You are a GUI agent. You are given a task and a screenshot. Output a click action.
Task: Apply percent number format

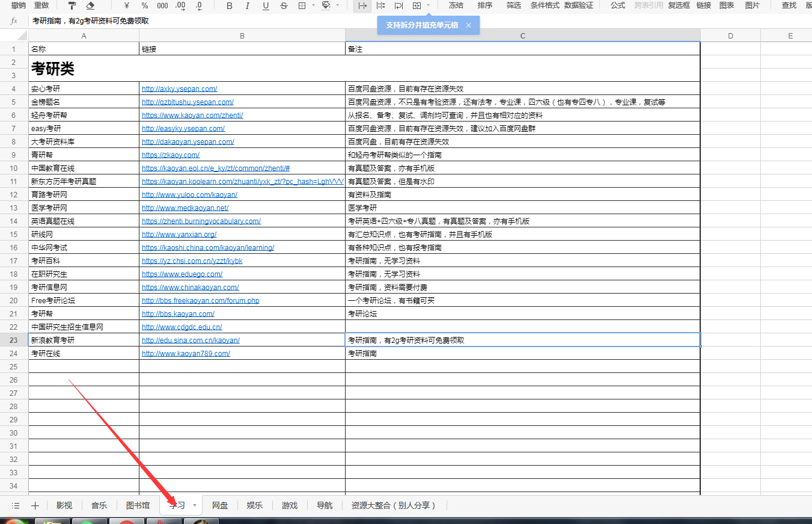pyautogui.click(x=144, y=5)
